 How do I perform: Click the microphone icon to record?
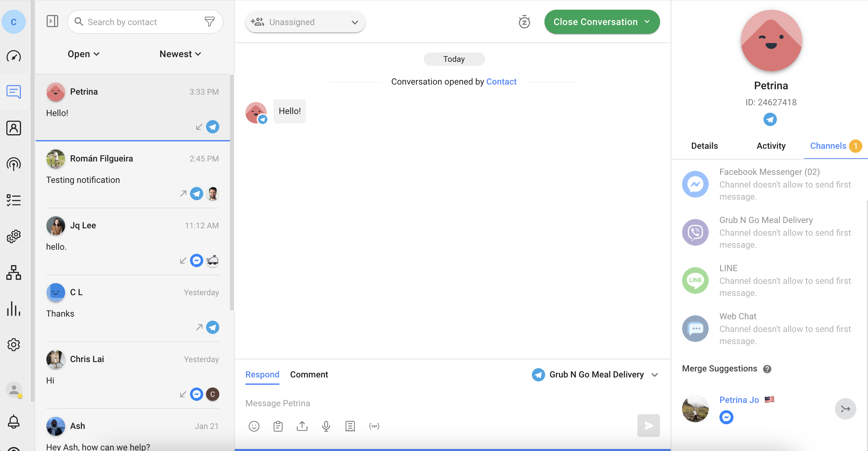[x=325, y=426]
